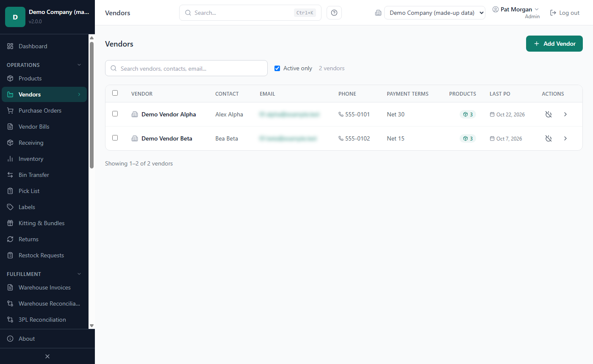
Task: Open the Inventory page
Action: (44, 159)
